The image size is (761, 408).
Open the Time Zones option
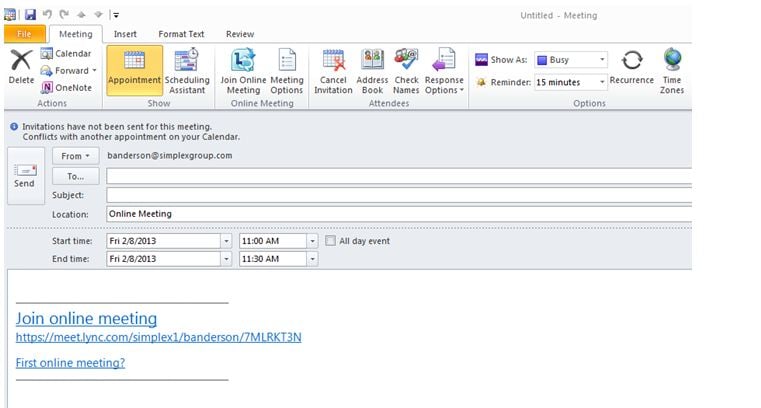click(x=673, y=70)
